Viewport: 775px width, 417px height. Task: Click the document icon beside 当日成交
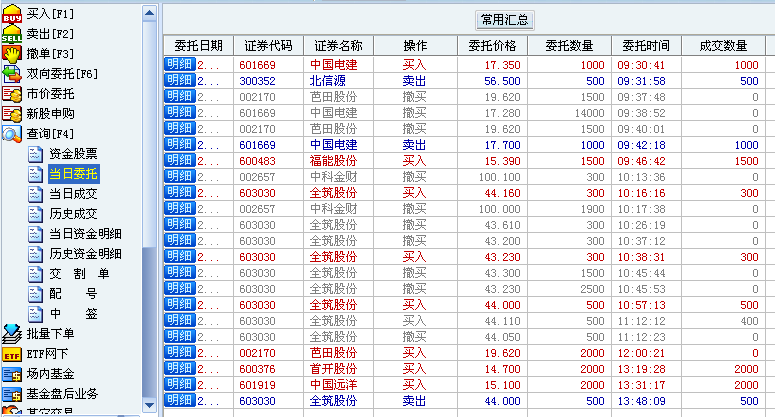35,194
